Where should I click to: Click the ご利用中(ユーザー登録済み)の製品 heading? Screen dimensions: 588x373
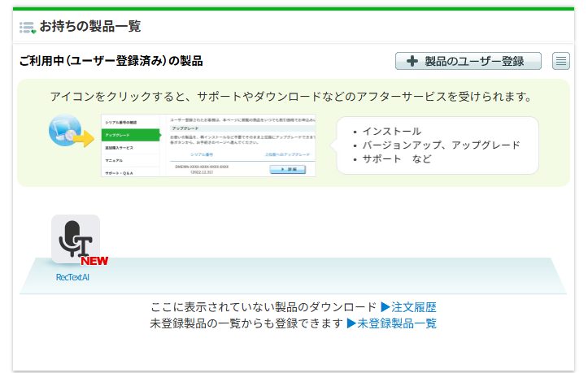point(111,61)
